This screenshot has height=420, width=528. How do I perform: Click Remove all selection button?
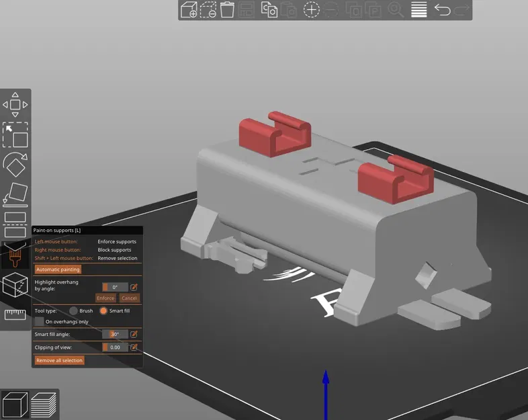click(59, 360)
